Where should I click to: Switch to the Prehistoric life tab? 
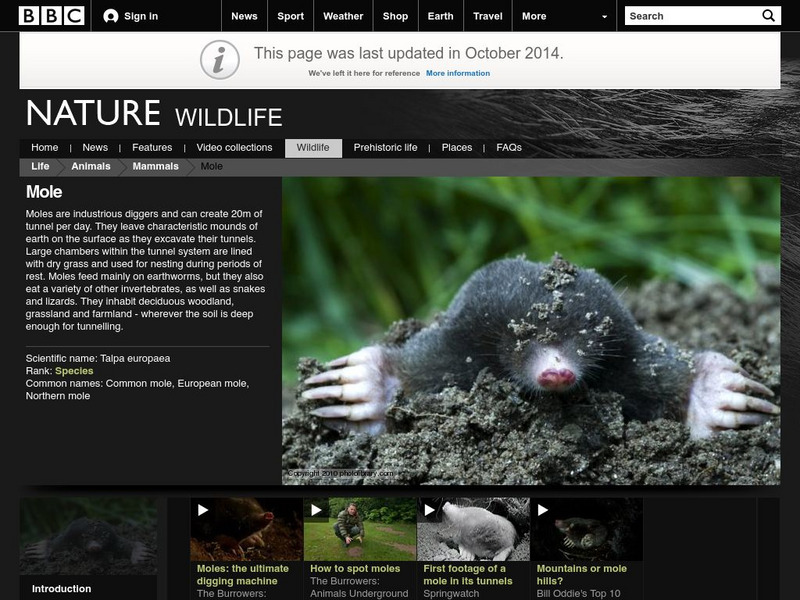tap(388, 146)
